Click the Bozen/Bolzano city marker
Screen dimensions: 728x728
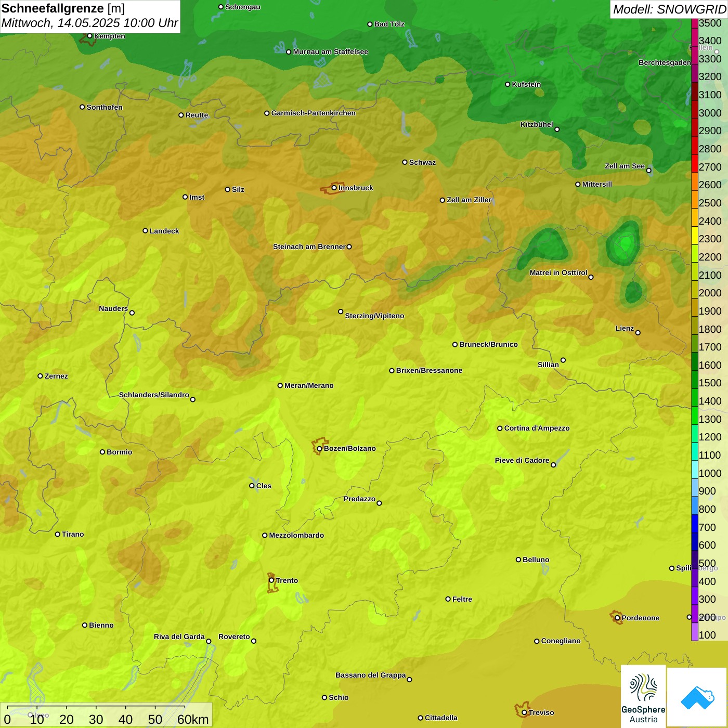pyautogui.click(x=319, y=448)
